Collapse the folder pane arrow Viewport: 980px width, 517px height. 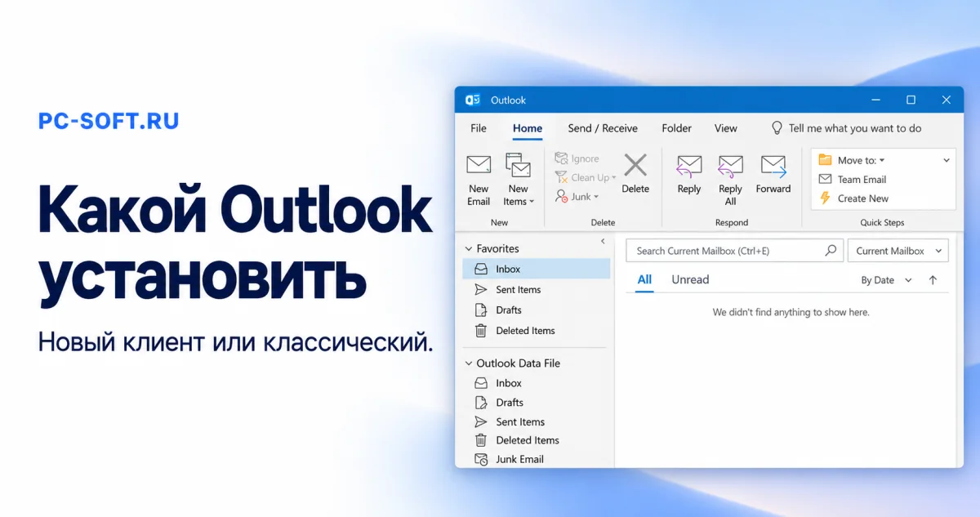click(x=603, y=241)
